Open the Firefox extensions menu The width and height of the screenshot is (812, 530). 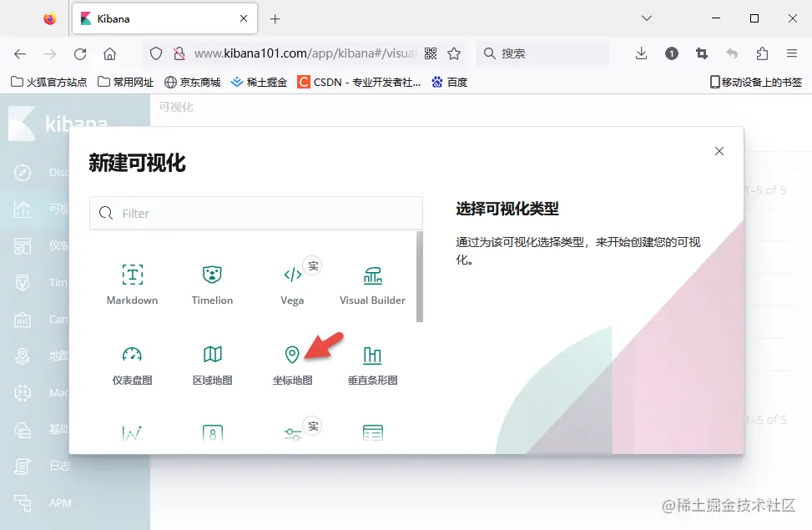762,53
